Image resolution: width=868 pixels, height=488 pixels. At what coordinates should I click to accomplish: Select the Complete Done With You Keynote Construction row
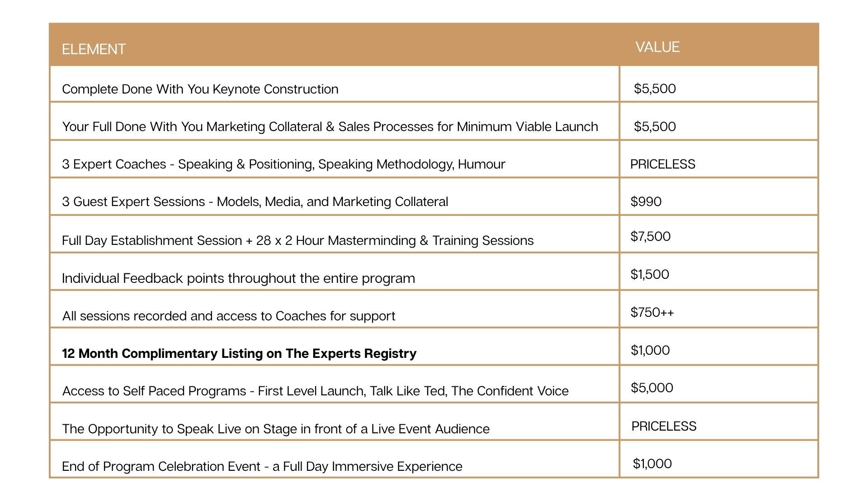pyautogui.click(x=200, y=89)
